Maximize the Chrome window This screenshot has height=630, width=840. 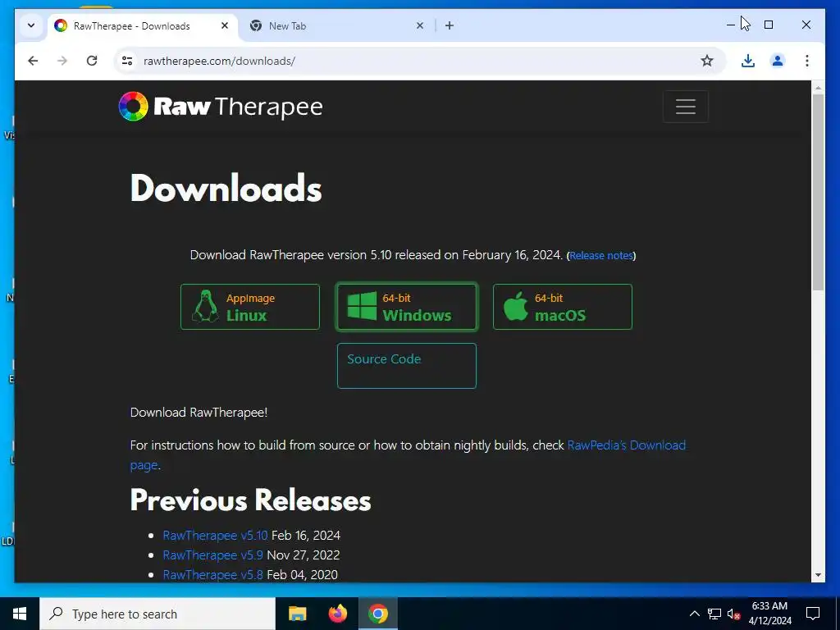pyautogui.click(x=768, y=25)
